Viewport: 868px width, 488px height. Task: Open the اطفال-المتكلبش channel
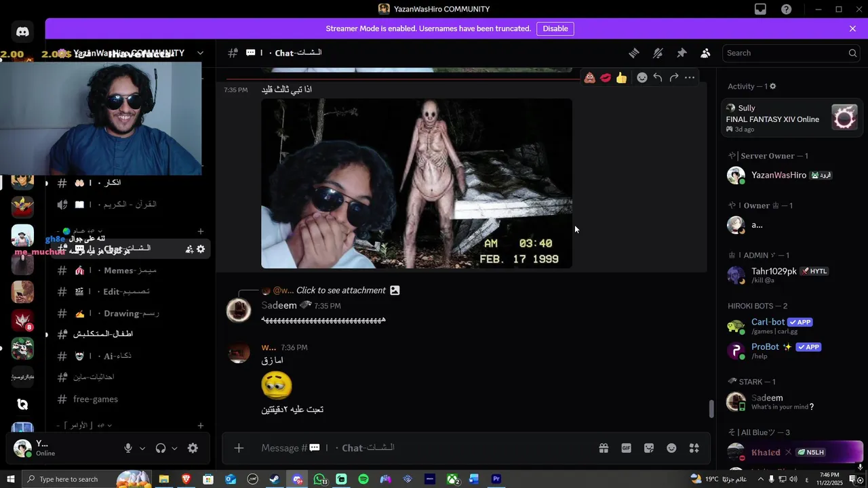point(129,334)
